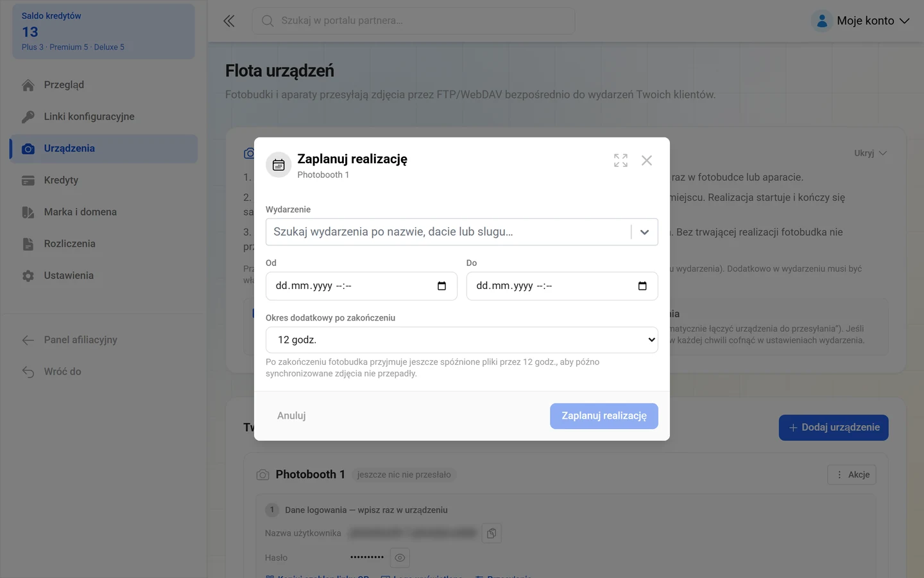Focus the Szukaj w portalu partnera field
Screen dimensions: 924x578
pos(413,21)
